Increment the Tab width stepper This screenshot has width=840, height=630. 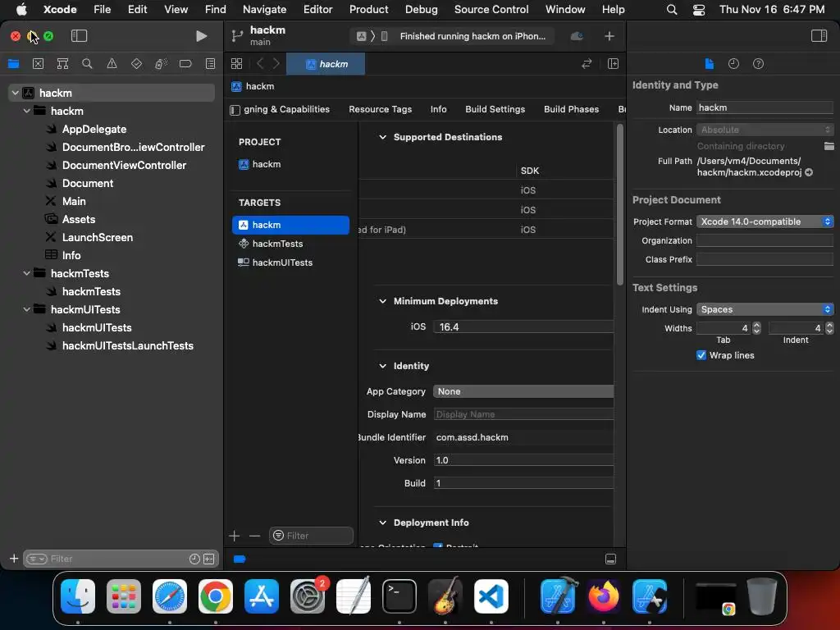pyautogui.click(x=756, y=325)
